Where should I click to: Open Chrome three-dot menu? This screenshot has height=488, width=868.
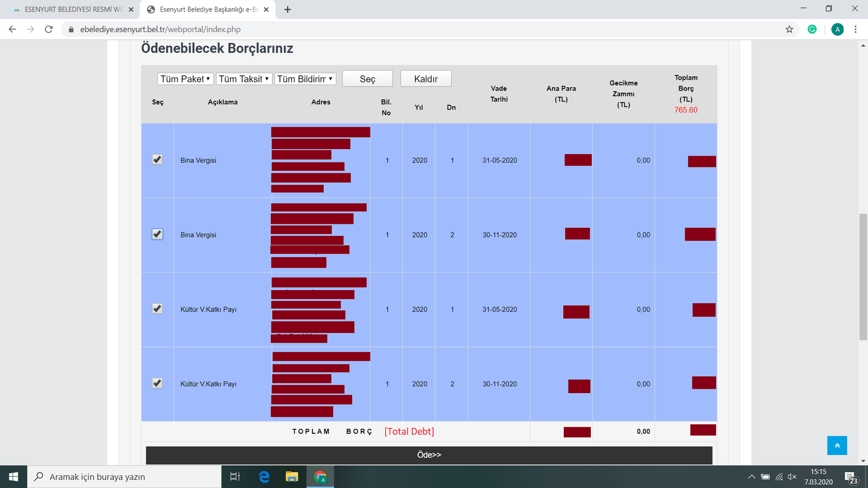[x=856, y=29]
